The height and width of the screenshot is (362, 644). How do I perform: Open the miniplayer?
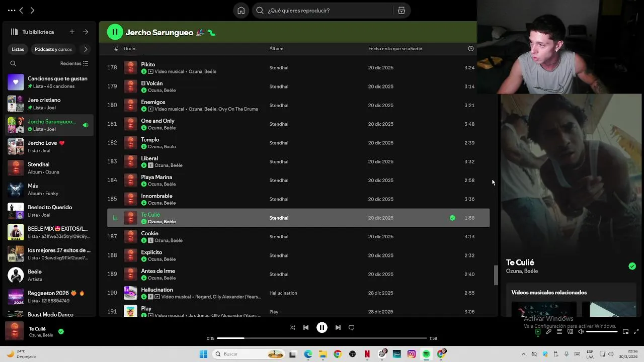(625, 331)
